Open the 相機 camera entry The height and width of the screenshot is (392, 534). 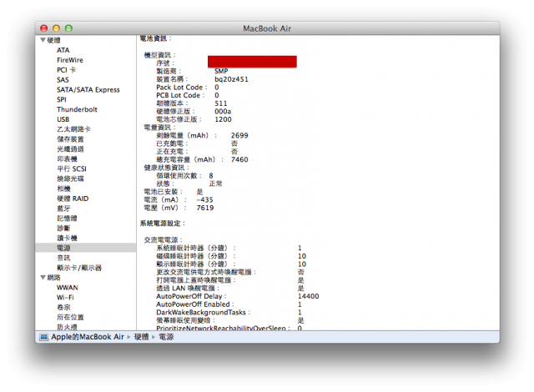tap(63, 188)
